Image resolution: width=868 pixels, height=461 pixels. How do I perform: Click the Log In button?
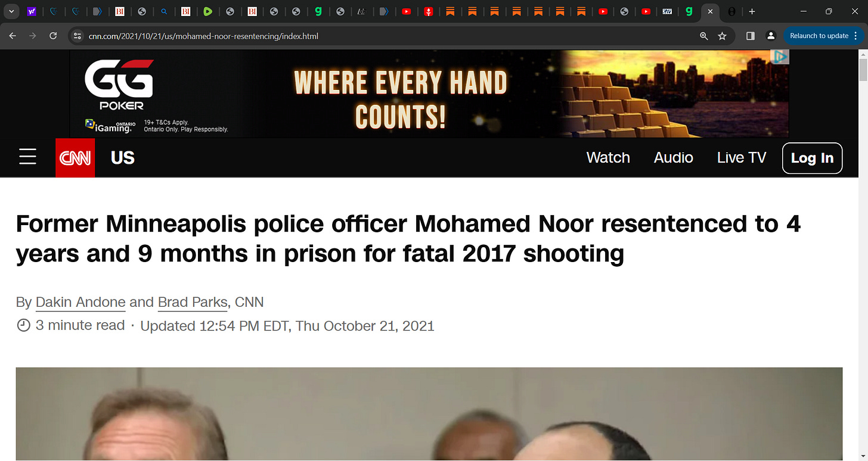pos(812,158)
